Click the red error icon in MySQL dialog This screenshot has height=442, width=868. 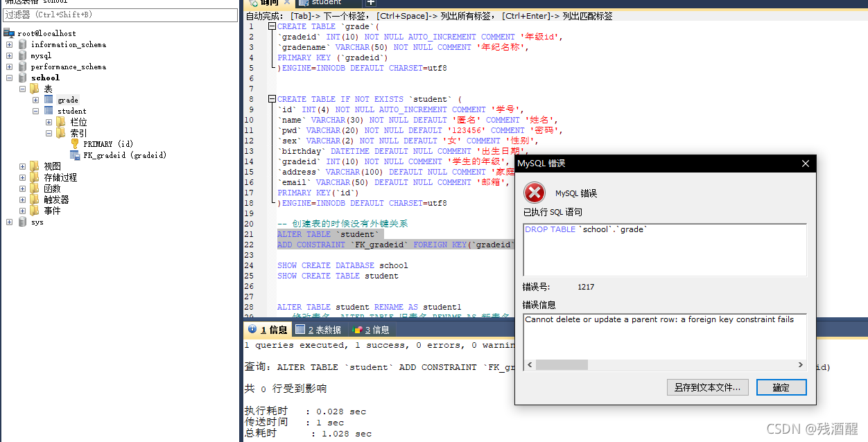point(535,193)
